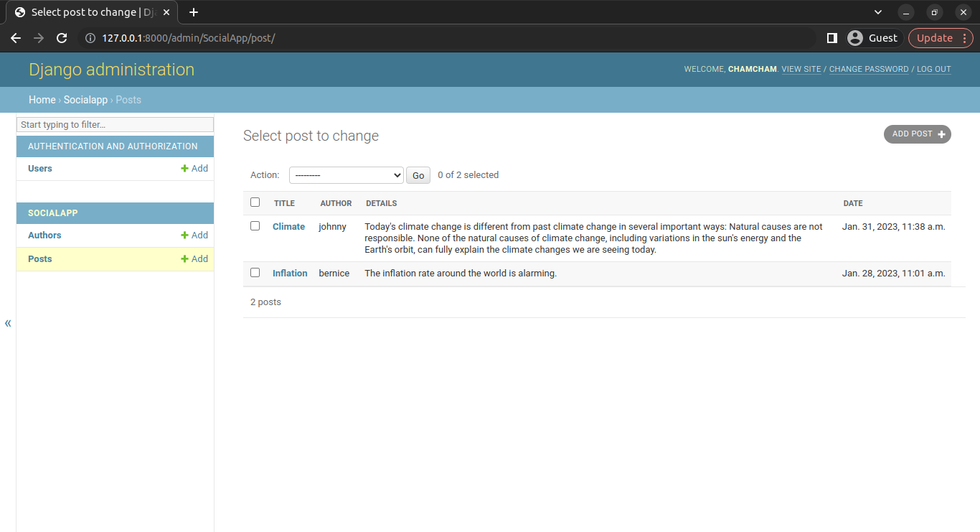980x532 pixels.
Task: Click the green plus Add icon for Posts
Action: point(185,259)
